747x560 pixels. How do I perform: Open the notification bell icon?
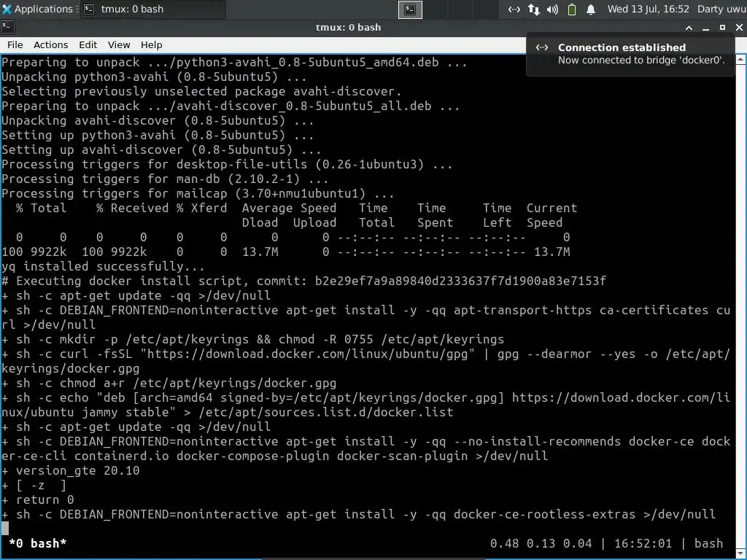point(591,9)
